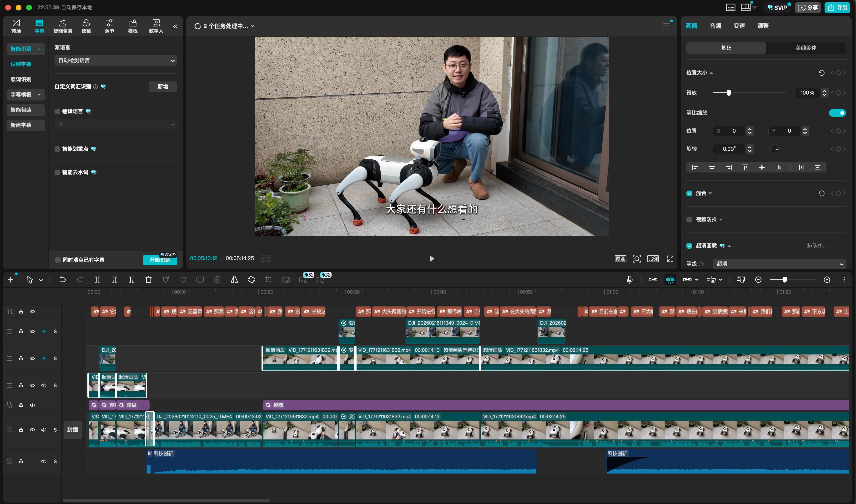
Task: Enable the 视频防抖 checkbox
Action: (x=689, y=219)
